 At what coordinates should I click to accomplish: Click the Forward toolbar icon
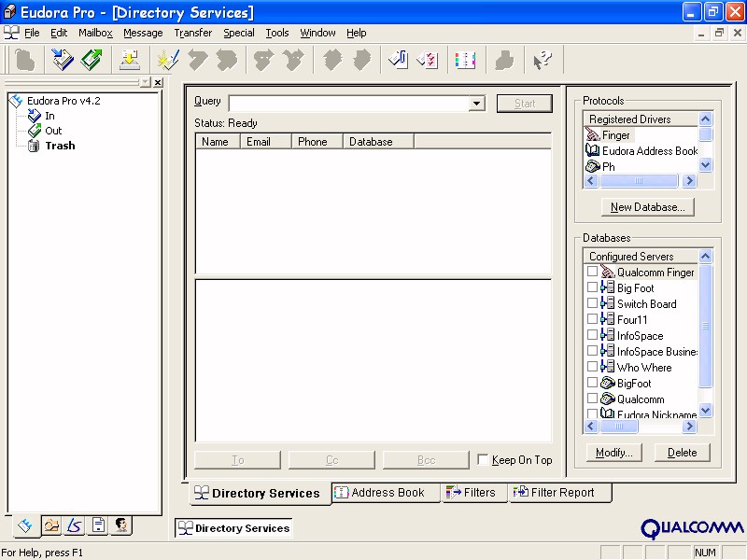pyautogui.click(x=264, y=60)
